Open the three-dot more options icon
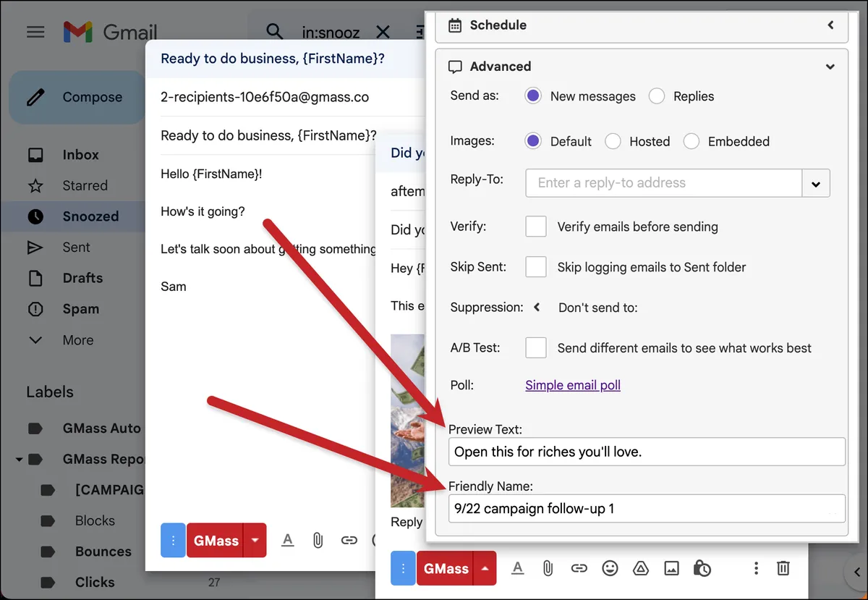Image resolution: width=868 pixels, height=600 pixels. 756,568
